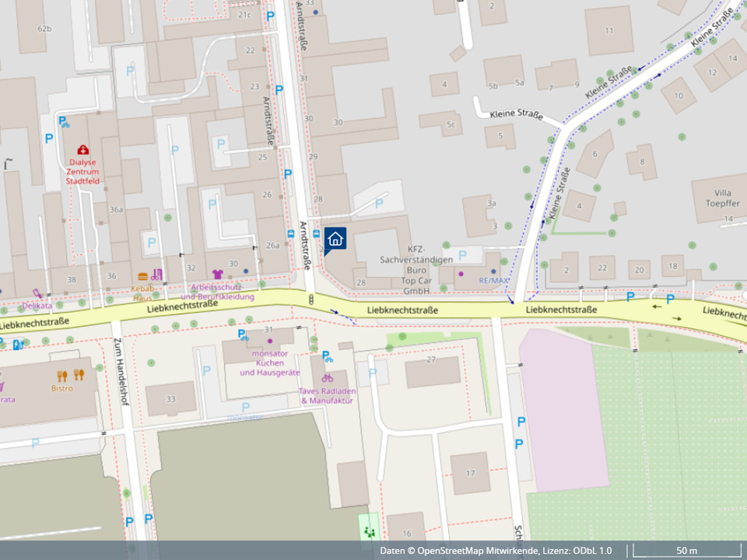Open the OpenStreetMap attribution text
Screen dimensions: 747x560
pos(496,551)
